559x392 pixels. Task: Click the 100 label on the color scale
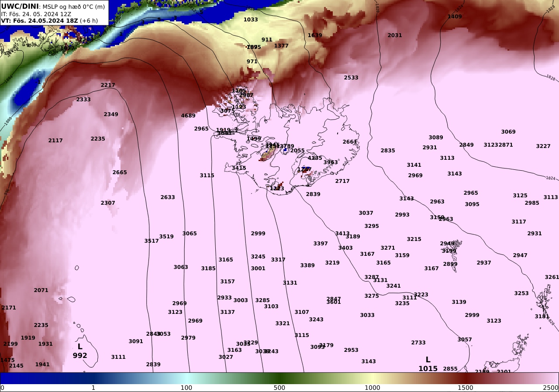186,388
